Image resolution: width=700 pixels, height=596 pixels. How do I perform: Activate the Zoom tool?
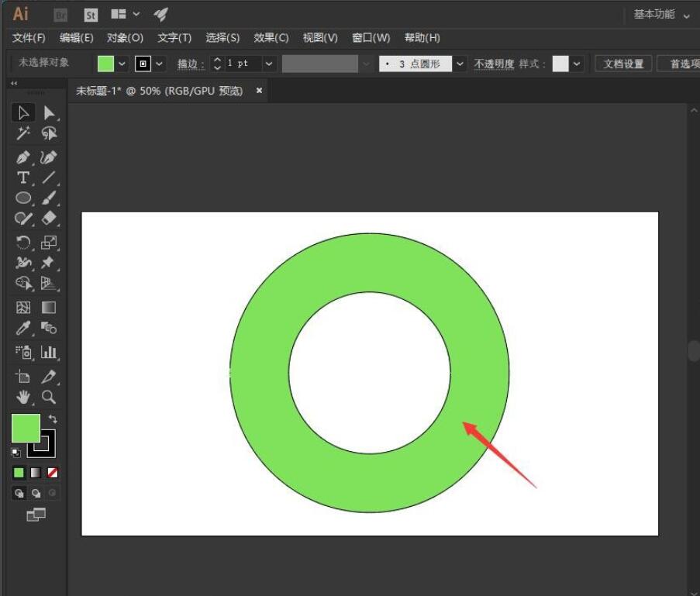49,397
